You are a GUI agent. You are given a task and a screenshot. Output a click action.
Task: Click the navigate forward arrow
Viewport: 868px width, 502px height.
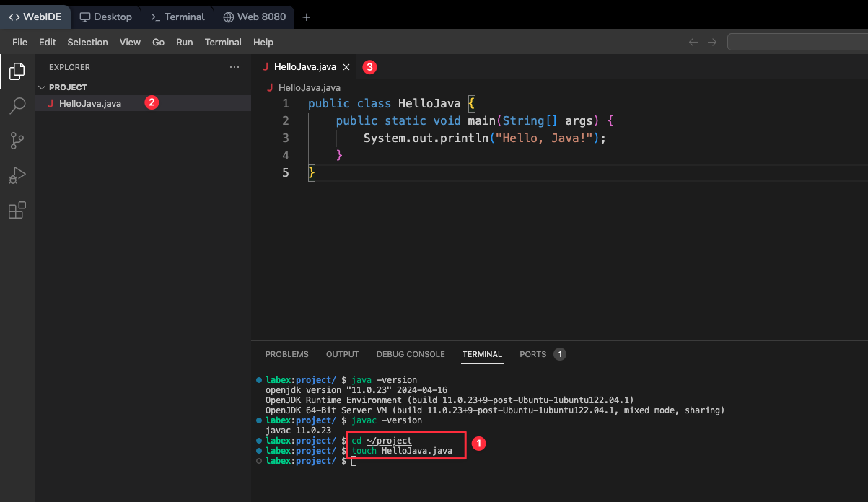coord(712,42)
